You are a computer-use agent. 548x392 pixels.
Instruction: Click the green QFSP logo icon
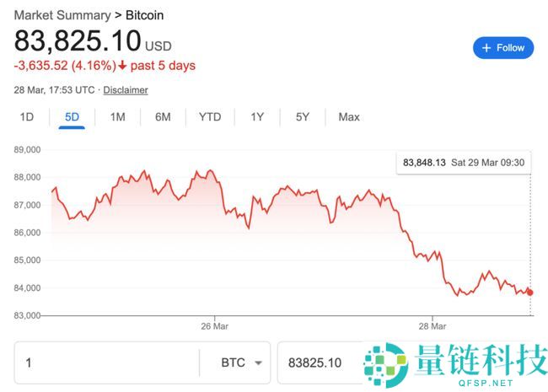[384, 364]
